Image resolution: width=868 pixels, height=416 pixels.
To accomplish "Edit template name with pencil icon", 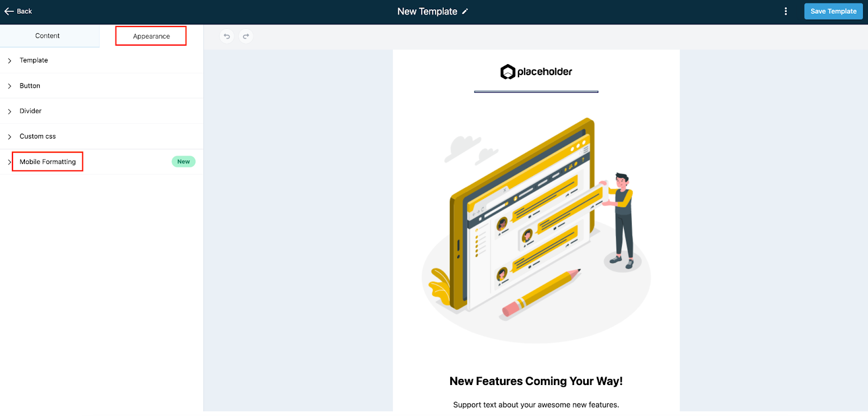I will 465,11.
